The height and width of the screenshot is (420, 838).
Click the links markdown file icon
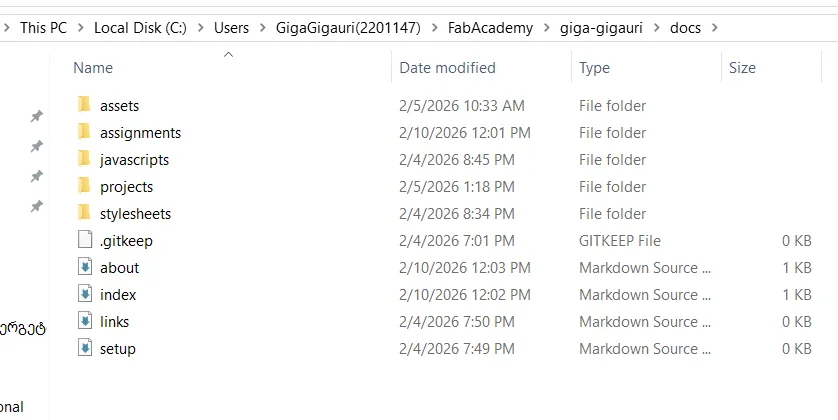pyautogui.click(x=84, y=321)
